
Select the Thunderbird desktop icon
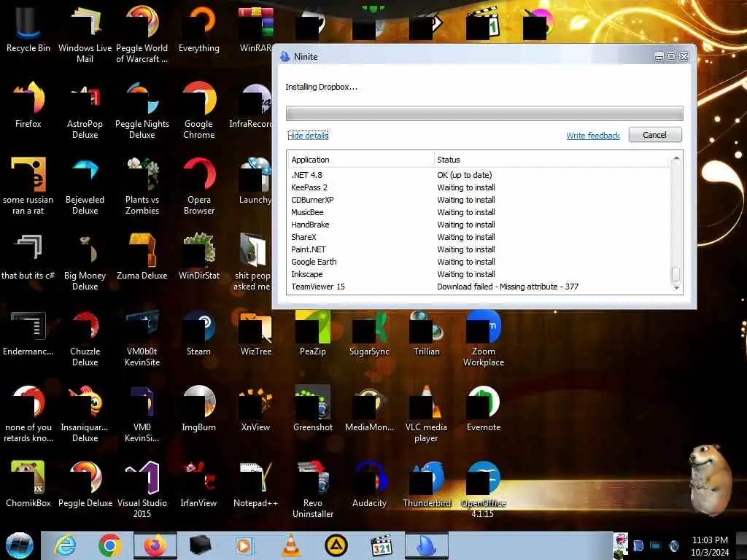click(x=426, y=485)
